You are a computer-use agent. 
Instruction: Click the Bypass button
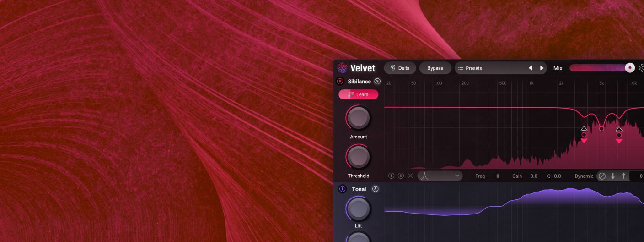click(435, 68)
